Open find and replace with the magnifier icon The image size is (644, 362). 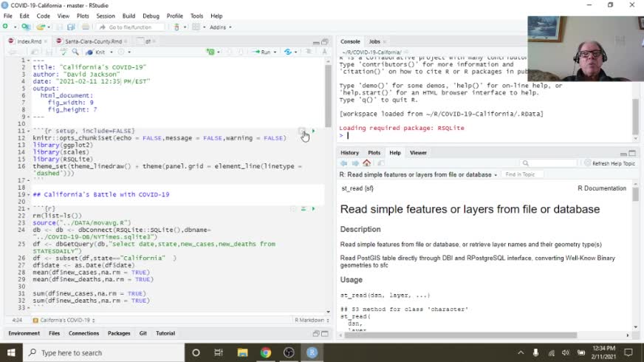click(x=75, y=52)
